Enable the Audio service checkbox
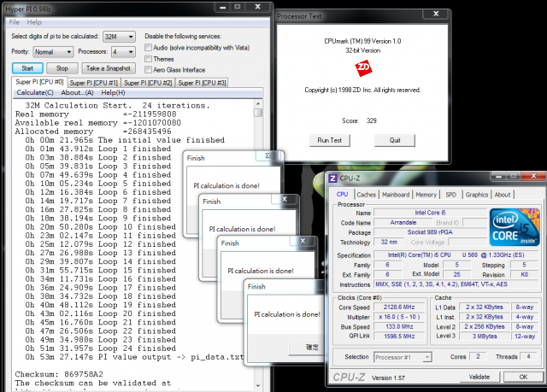 [x=149, y=47]
